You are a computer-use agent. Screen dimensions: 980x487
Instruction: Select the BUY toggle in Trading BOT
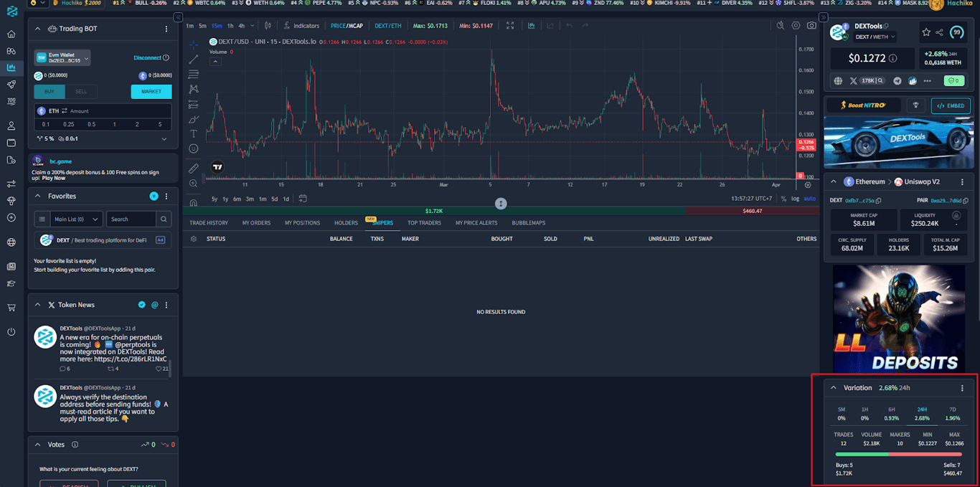[50, 92]
